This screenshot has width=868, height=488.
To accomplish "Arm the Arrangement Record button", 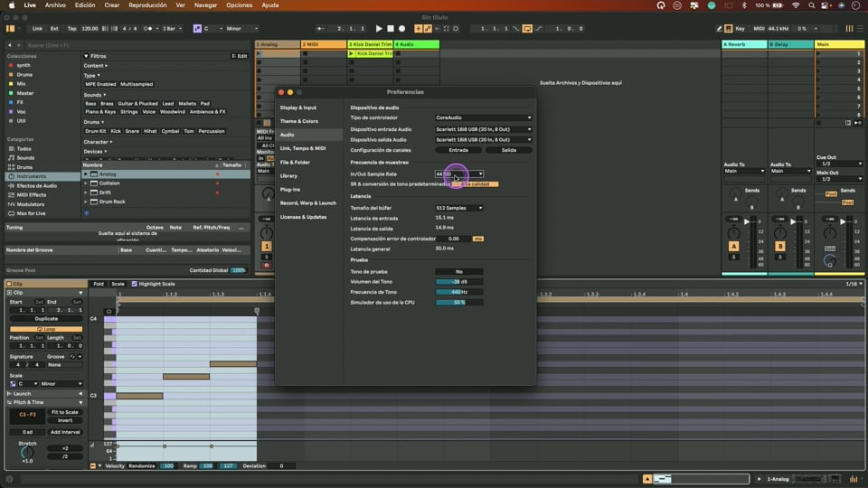I will pyautogui.click(x=401, y=28).
